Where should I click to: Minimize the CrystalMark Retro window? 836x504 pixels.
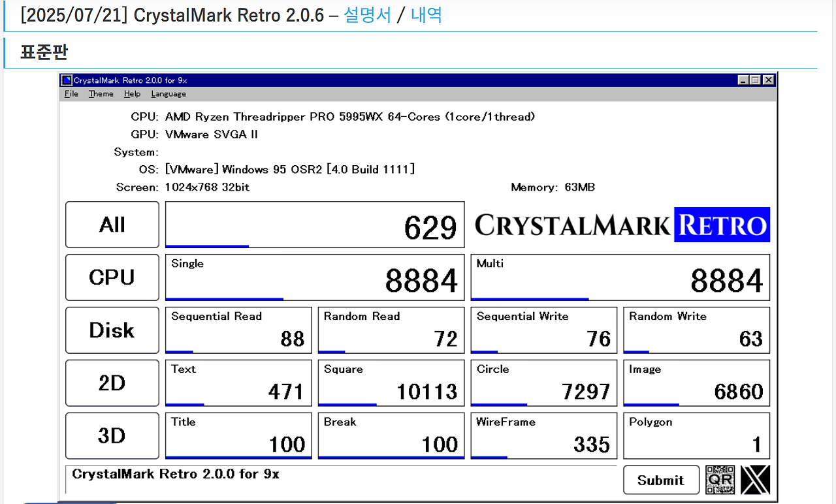[743, 80]
